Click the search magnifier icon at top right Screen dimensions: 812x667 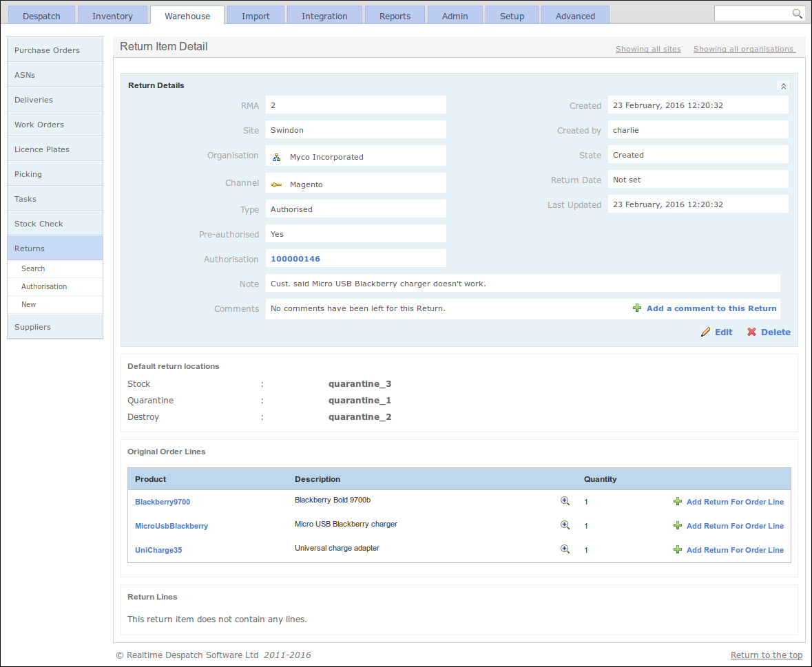797,14
